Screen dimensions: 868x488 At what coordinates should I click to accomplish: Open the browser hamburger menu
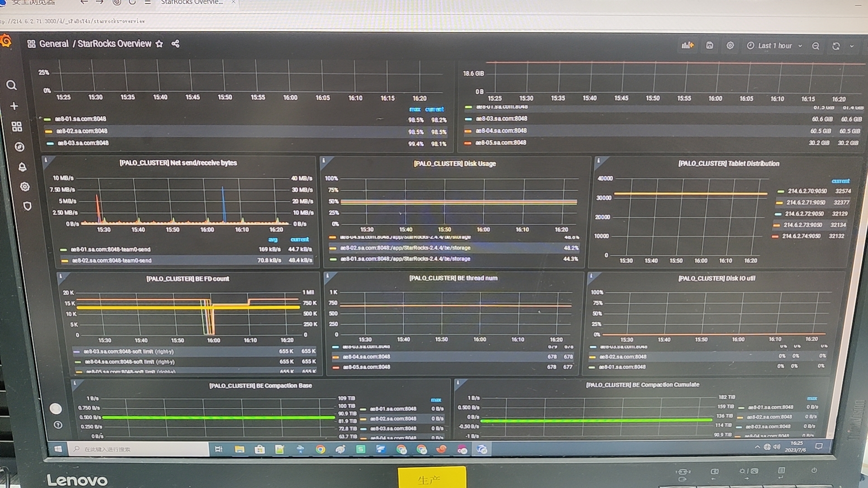(147, 2)
